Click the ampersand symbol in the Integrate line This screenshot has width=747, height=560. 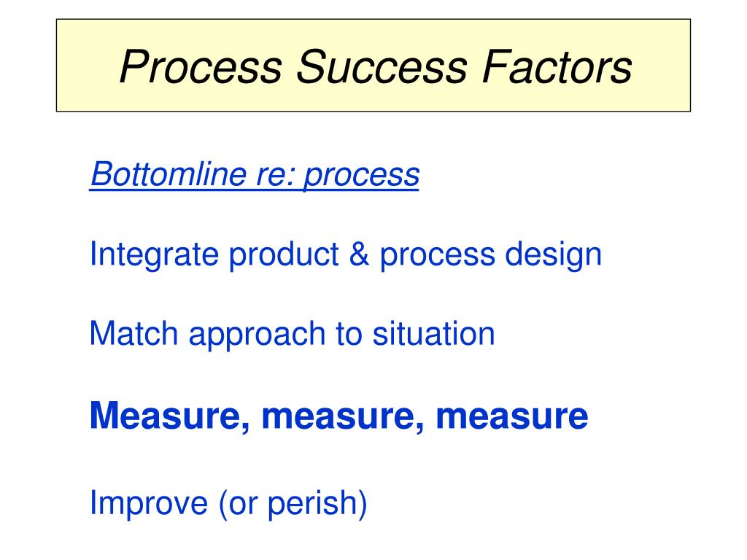(359, 254)
